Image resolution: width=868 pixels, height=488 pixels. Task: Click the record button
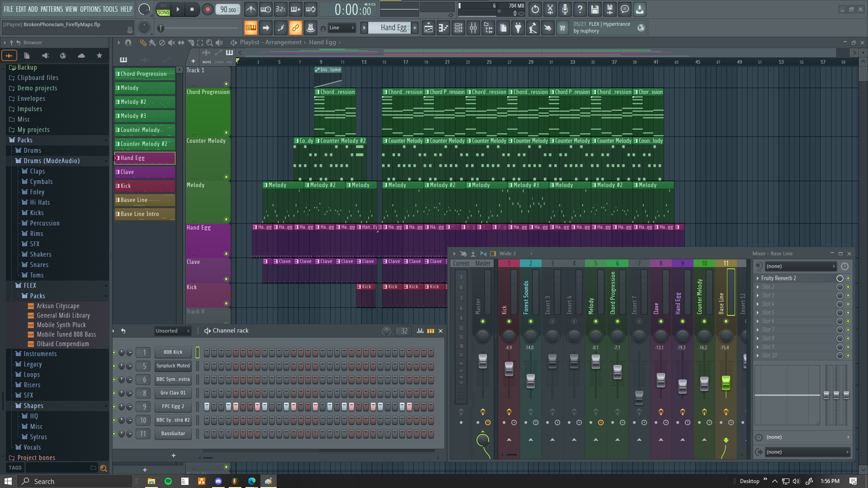pyautogui.click(x=208, y=9)
